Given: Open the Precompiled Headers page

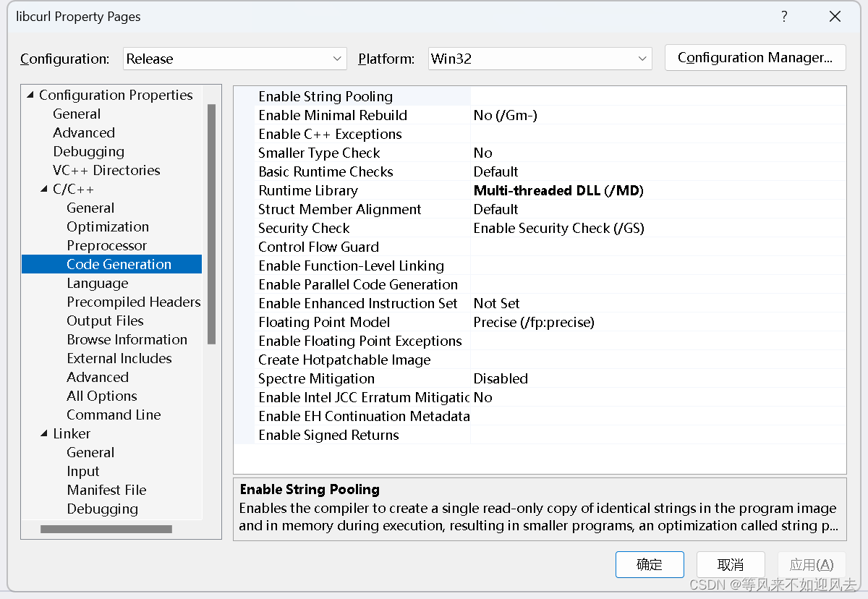Looking at the screenshot, I should [x=134, y=302].
